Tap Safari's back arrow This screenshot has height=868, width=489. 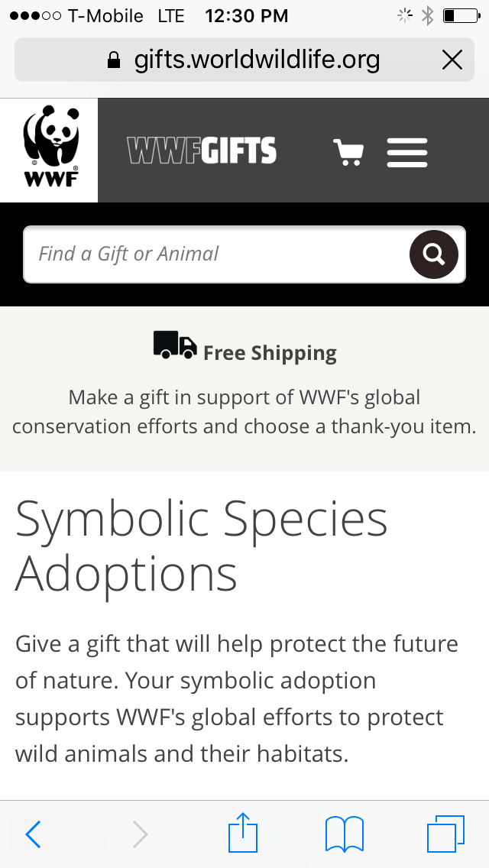click(x=33, y=834)
